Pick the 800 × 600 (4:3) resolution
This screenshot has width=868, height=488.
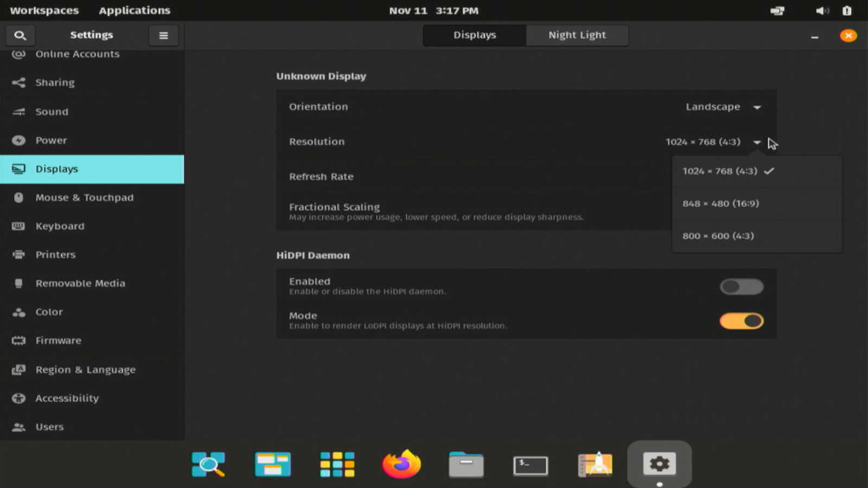coord(757,236)
